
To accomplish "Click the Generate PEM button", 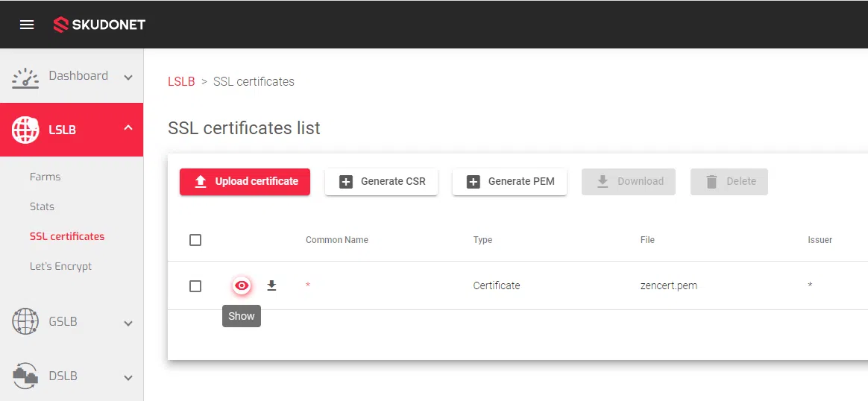I will 509,182.
